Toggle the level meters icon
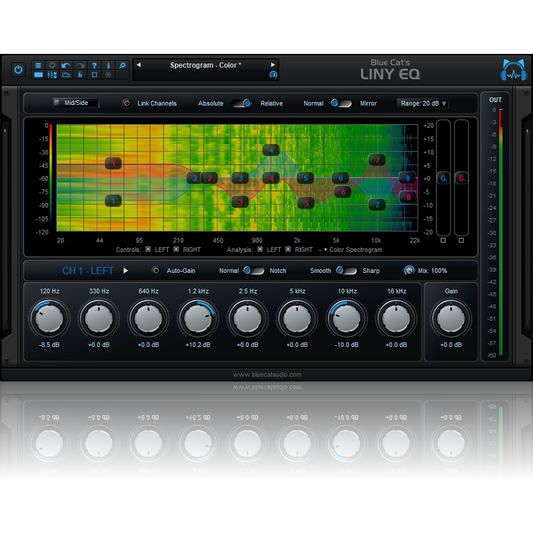Viewport: 533px width, 533px height. point(80,74)
